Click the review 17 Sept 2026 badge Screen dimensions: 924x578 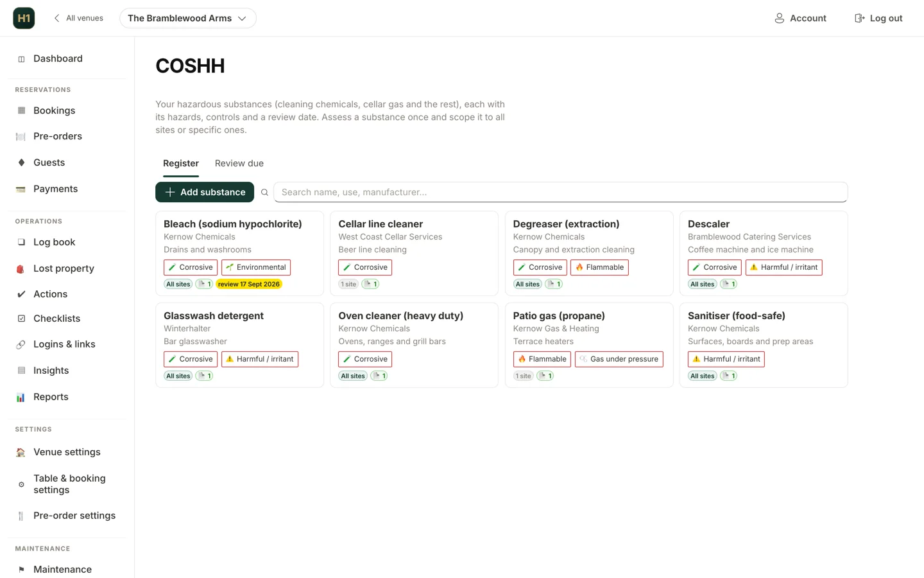249,284
